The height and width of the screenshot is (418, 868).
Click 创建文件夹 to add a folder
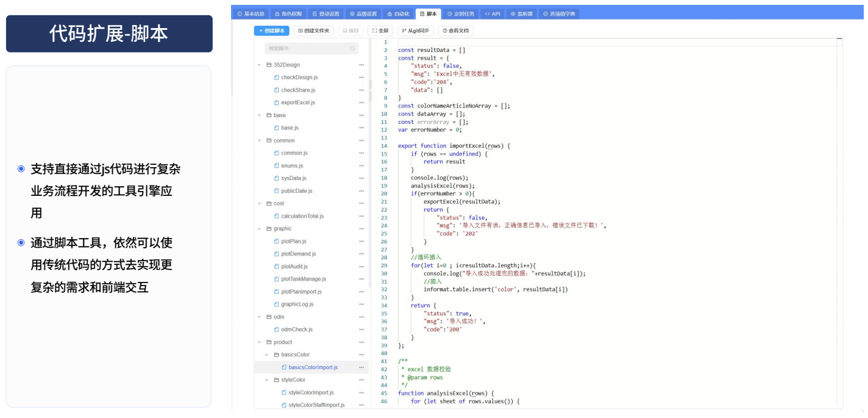coord(313,31)
